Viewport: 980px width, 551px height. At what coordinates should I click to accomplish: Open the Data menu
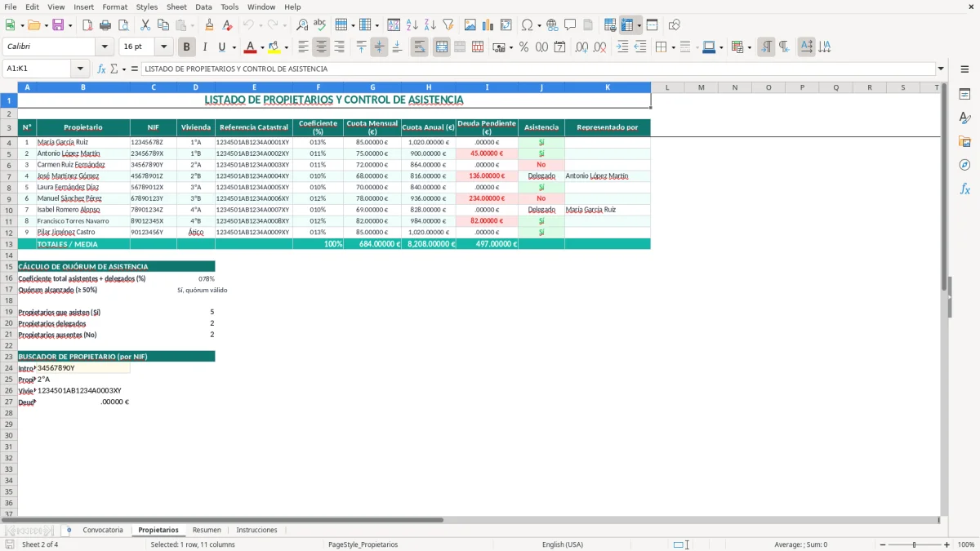point(203,7)
